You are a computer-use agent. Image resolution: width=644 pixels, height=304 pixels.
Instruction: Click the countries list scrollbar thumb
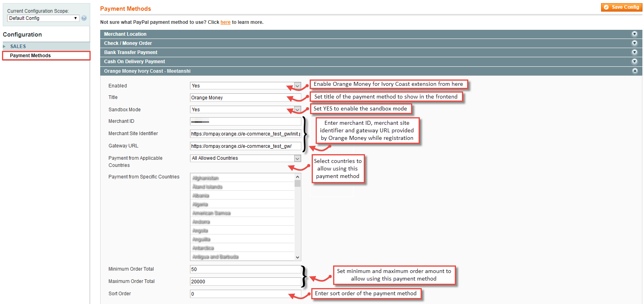click(297, 183)
